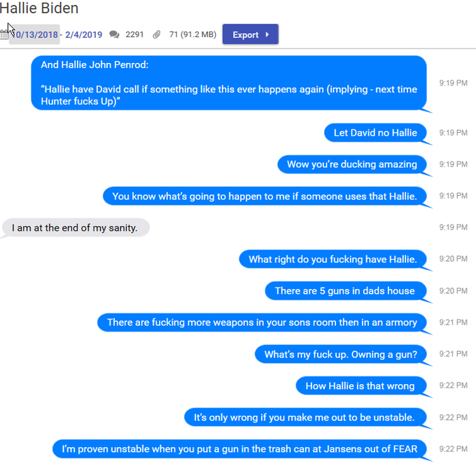This screenshot has width=476, height=468.
Task: Select the gray 'end of my sanity' message
Action: [x=76, y=227]
